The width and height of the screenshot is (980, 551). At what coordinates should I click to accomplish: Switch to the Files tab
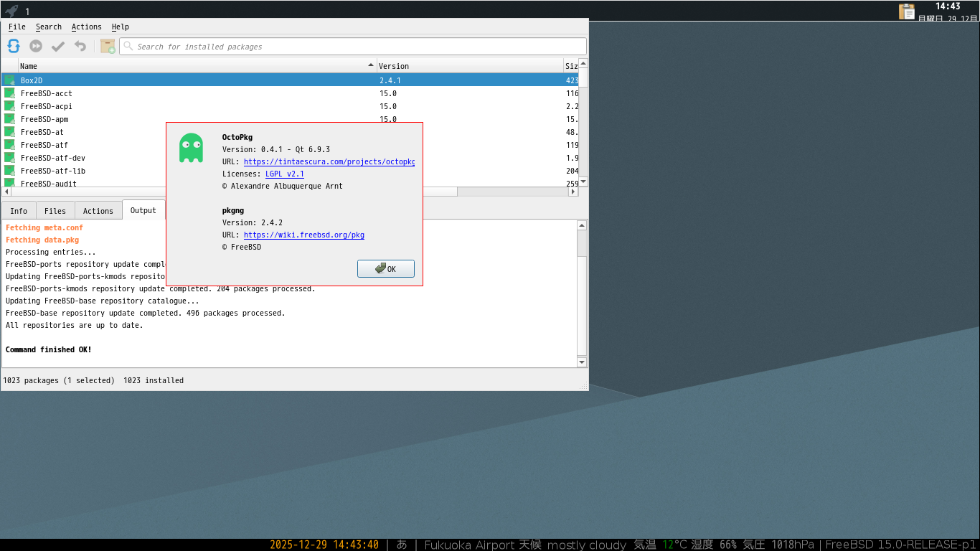pyautogui.click(x=55, y=211)
